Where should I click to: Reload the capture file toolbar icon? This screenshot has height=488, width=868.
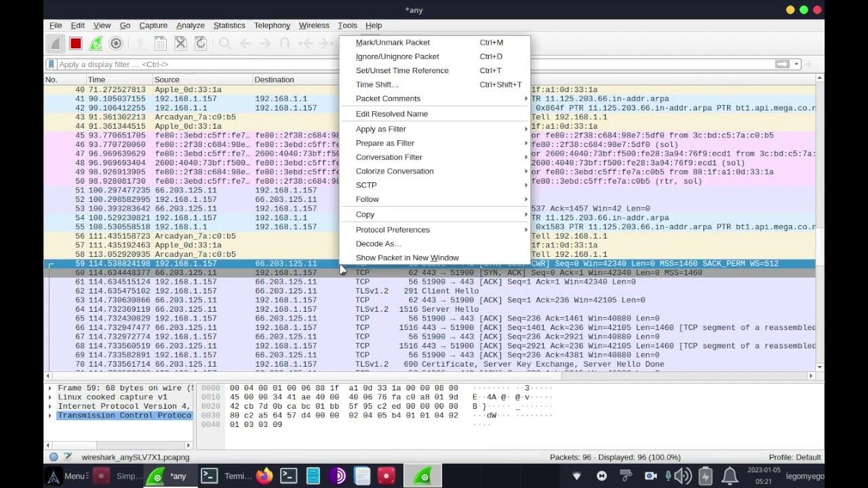pyautogui.click(x=201, y=43)
